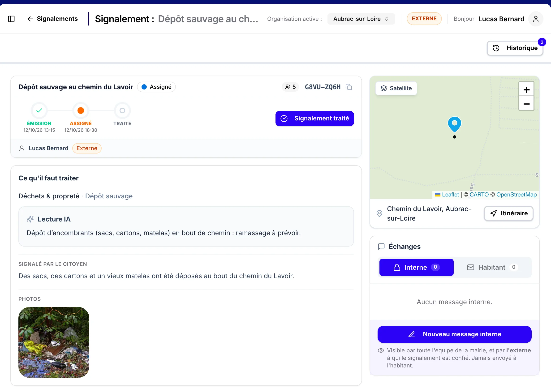The image size is (551, 392).
Task: Click the Dépôt sauvage subcategory text
Action: [x=109, y=196]
